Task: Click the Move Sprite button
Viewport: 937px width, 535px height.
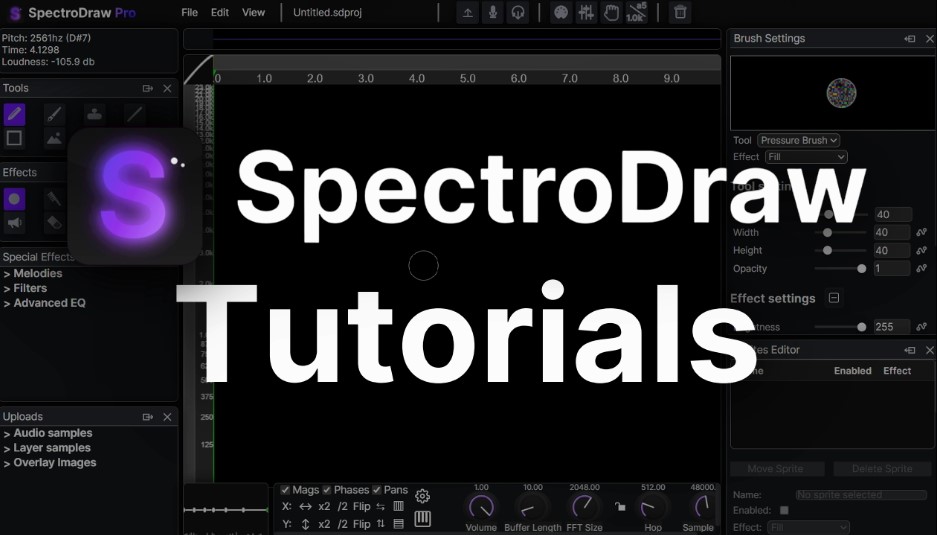Action: coord(776,469)
